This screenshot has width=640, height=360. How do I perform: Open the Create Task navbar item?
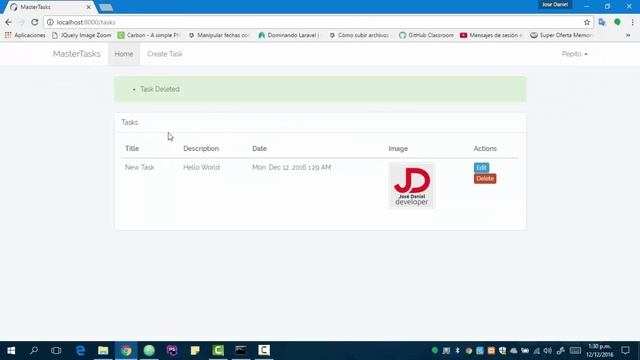point(165,54)
